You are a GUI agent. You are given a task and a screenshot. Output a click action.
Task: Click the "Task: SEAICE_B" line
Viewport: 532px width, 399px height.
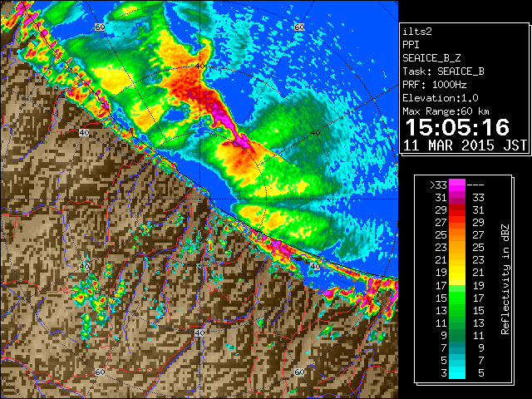point(443,71)
